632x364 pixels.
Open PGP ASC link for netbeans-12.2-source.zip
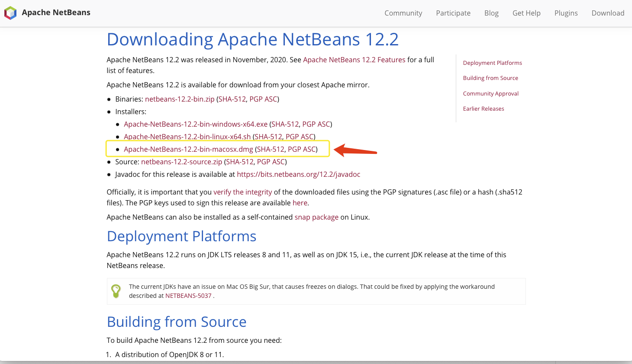point(271,162)
